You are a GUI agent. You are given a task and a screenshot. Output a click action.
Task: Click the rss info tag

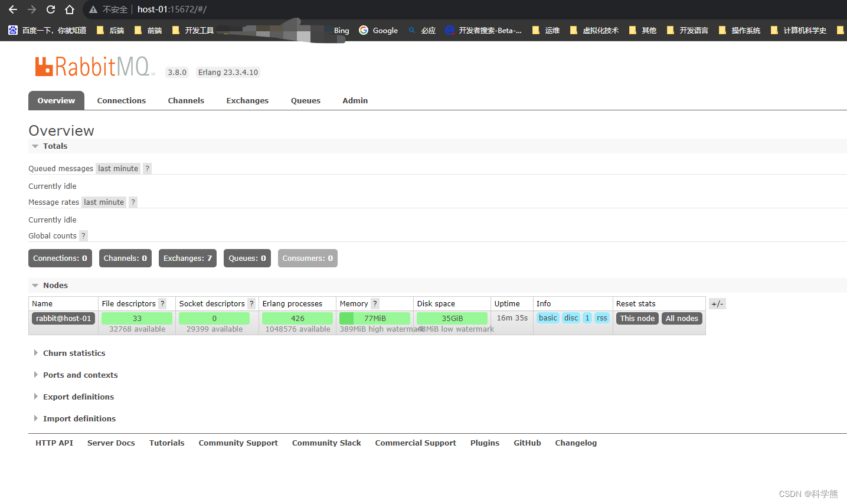tap(601, 318)
